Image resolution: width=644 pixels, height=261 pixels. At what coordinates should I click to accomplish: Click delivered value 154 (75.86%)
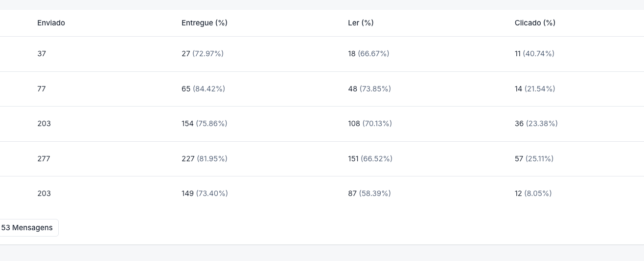click(205, 124)
